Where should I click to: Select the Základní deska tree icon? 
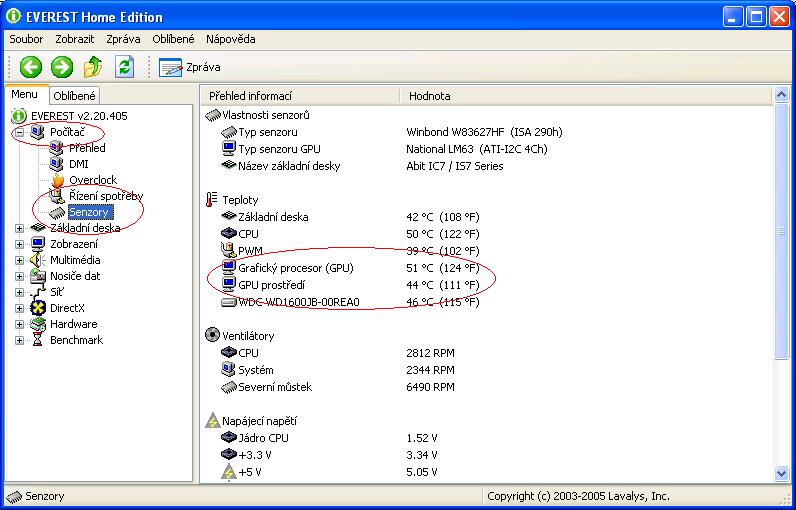[38, 228]
